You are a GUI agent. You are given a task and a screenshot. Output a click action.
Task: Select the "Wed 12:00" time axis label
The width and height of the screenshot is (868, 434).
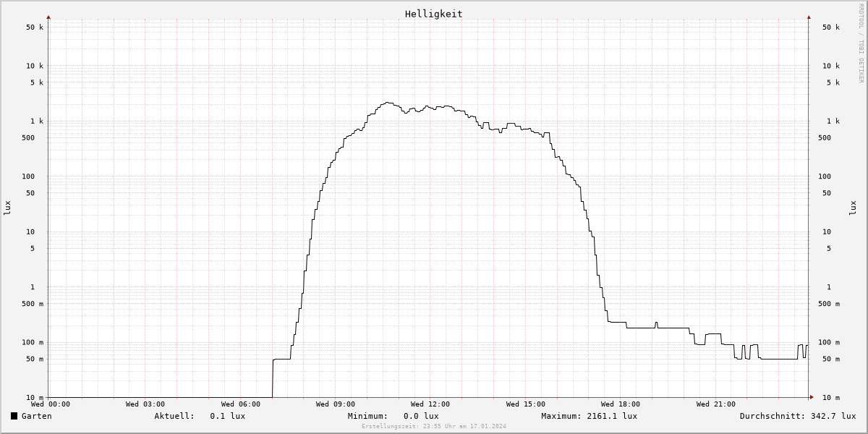tap(430, 404)
